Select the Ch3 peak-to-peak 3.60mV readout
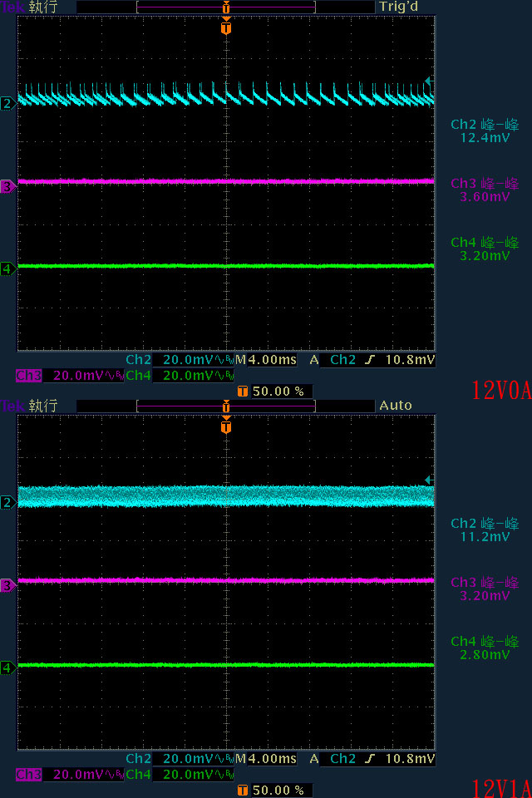Image resolution: width=532 pixels, height=798 pixels. point(485,190)
